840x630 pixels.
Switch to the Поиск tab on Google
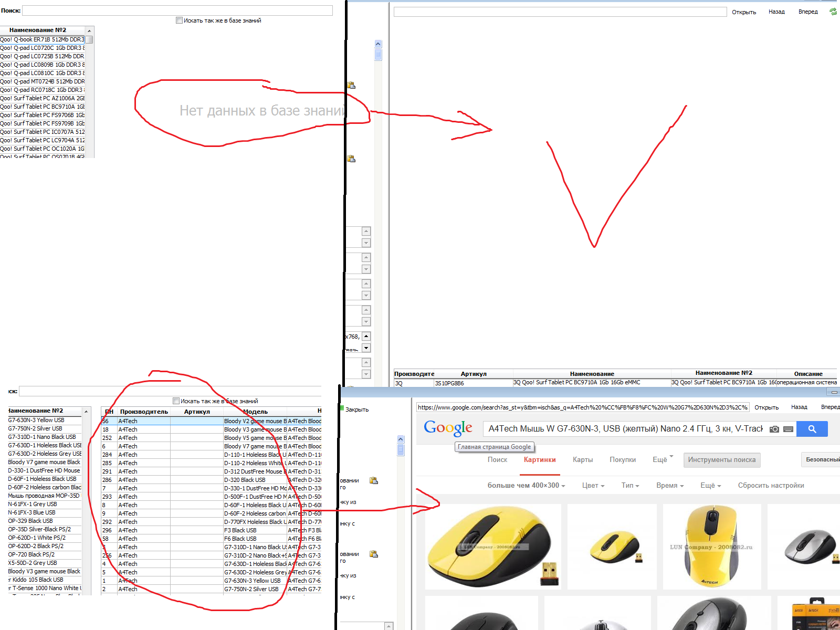click(x=497, y=459)
